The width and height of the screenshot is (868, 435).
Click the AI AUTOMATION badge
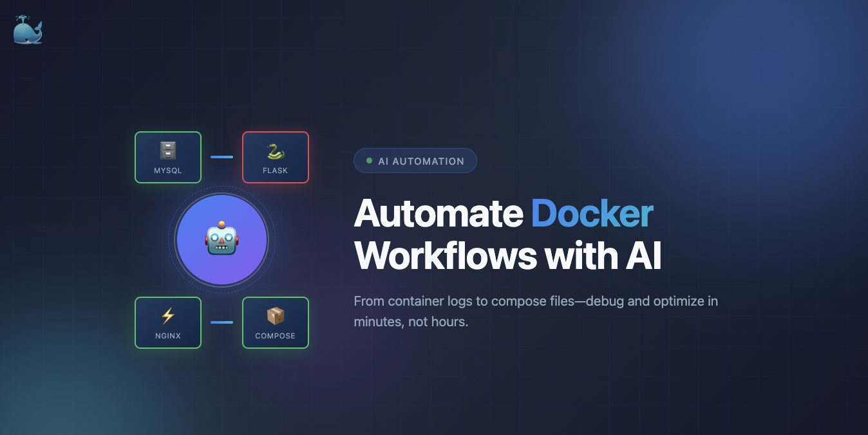coord(415,161)
